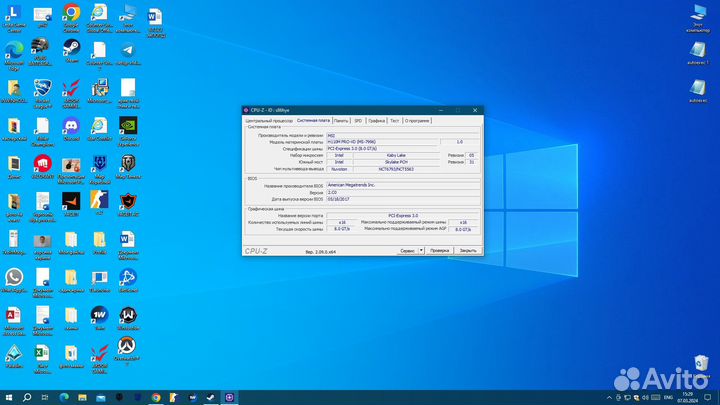
Task: Click the American Megatrends BIOS vendor field
Action: (x=403, y=185)
